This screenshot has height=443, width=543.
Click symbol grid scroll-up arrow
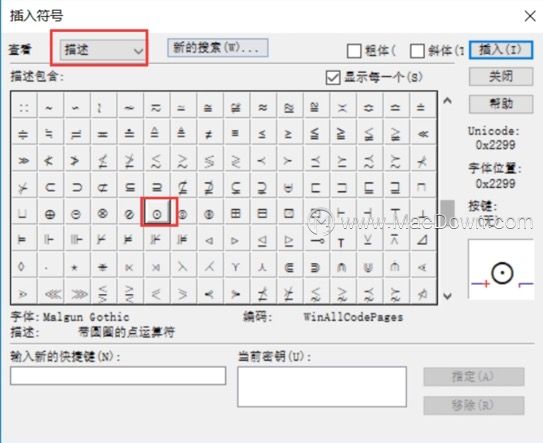click(447, 100)
